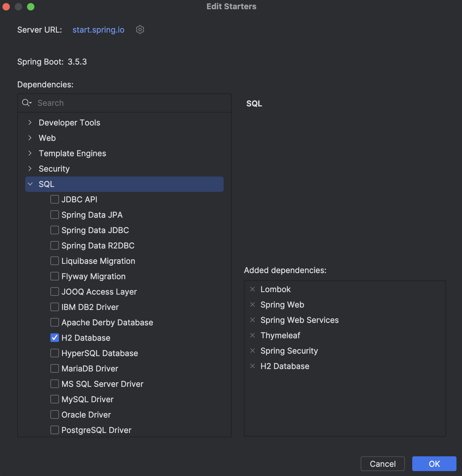Screen dimensions: 462x476
Task: Expand the Developer Tools category
Action: pos(30,122)
